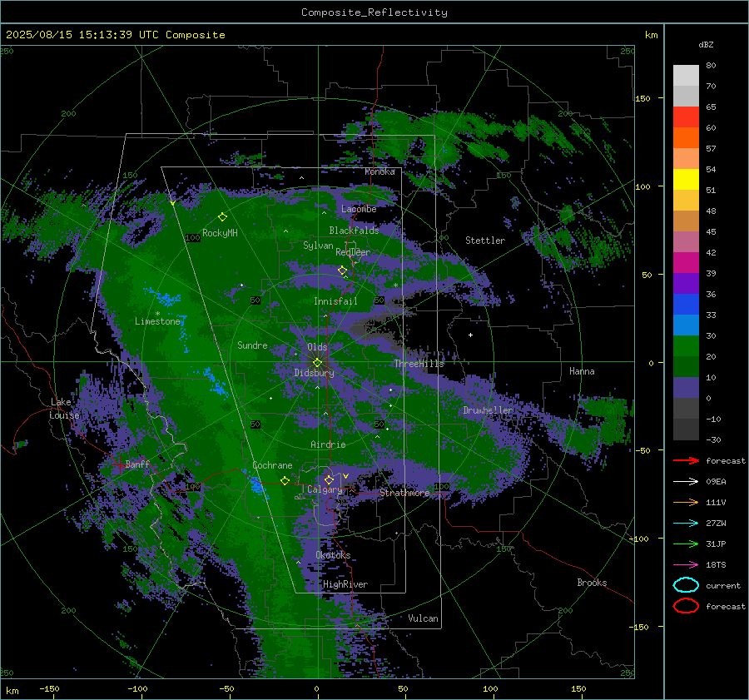Click the red forecast arrow in legend
The width and height of the screenshot is (749, 700).
pos(686,460)
